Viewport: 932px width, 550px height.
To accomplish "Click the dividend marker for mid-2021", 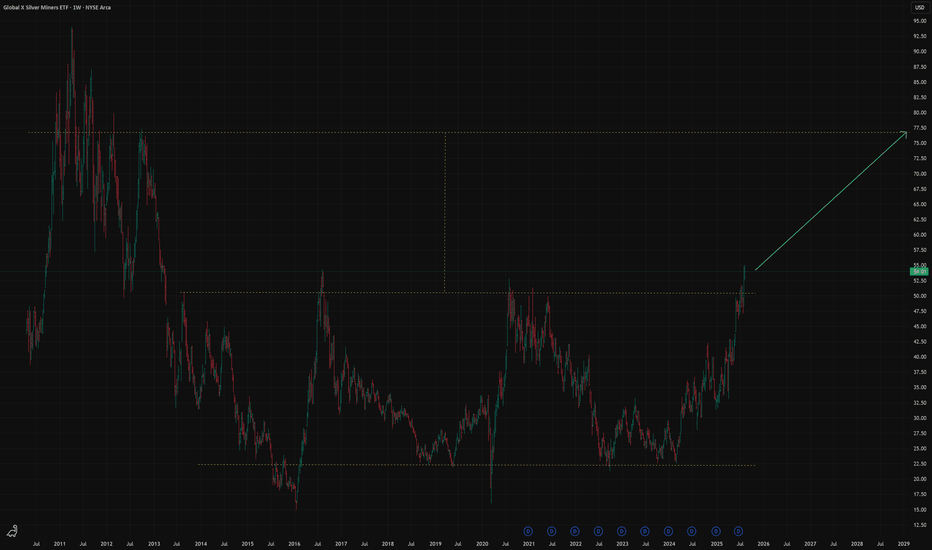I will [x=552, y=531].
